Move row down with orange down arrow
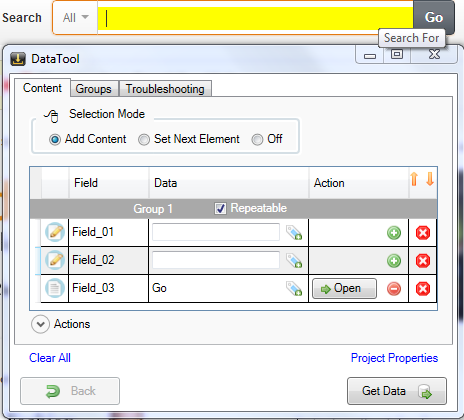This screenshot has width=464, height=420. (430, 179)
